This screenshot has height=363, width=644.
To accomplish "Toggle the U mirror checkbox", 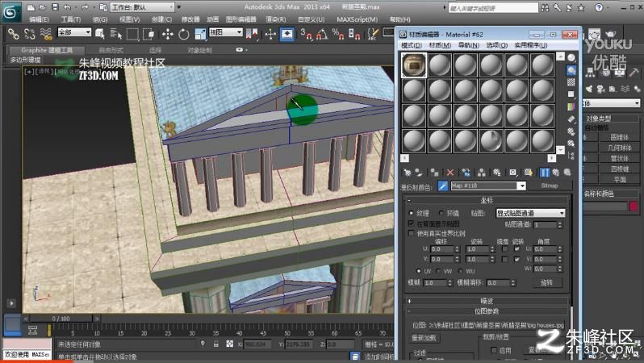I will tap(504, 248).
